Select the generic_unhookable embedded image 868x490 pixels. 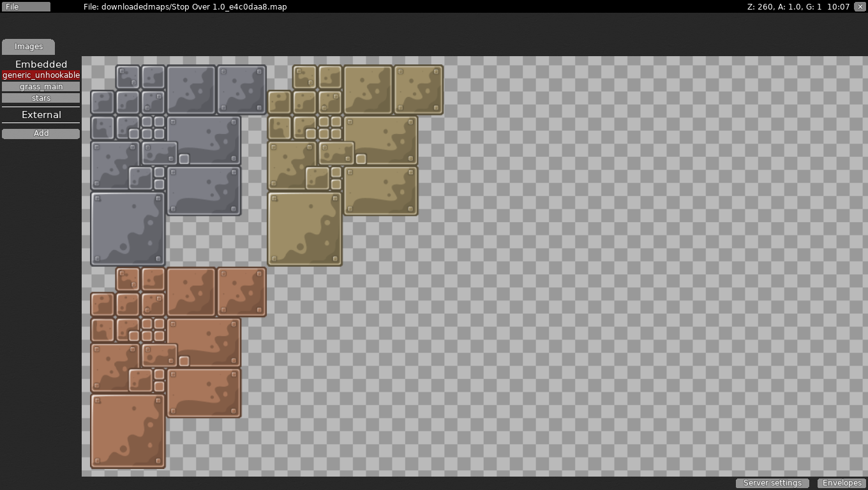coord(41,75)
